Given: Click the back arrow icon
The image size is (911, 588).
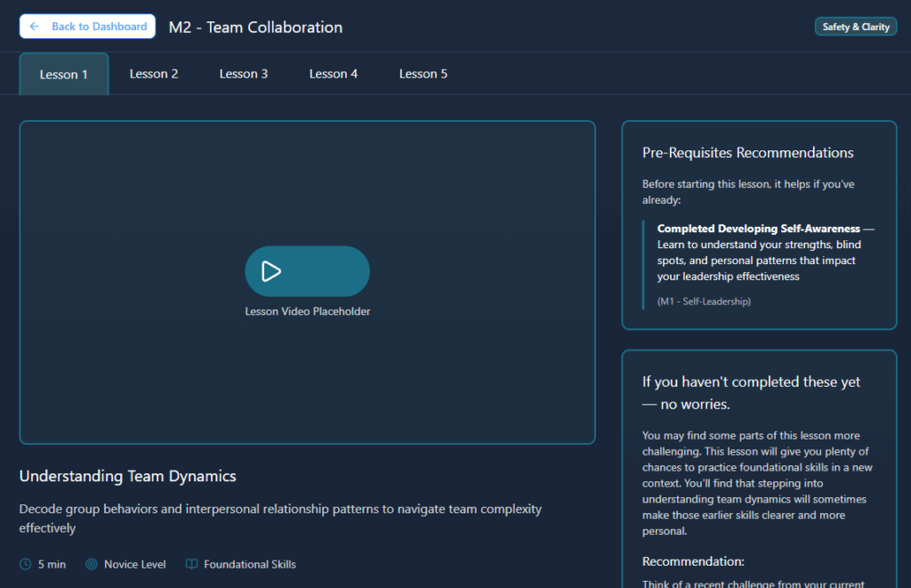Looking at the screenshot, I should [35, 27].
